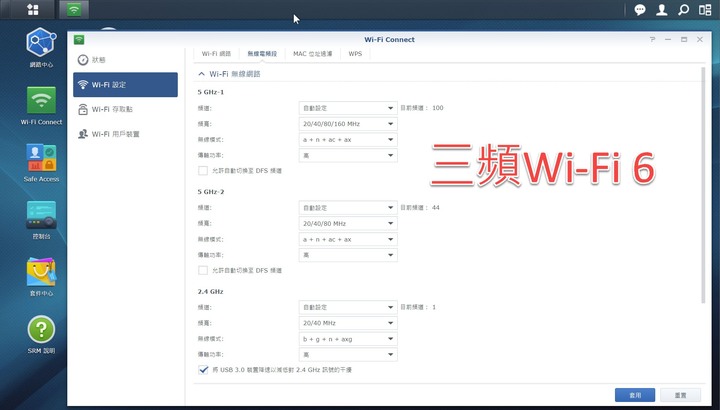Collapse the Wi-Fi wireless network section
Viewport: 720px width, 410px height.
[201, 74]
